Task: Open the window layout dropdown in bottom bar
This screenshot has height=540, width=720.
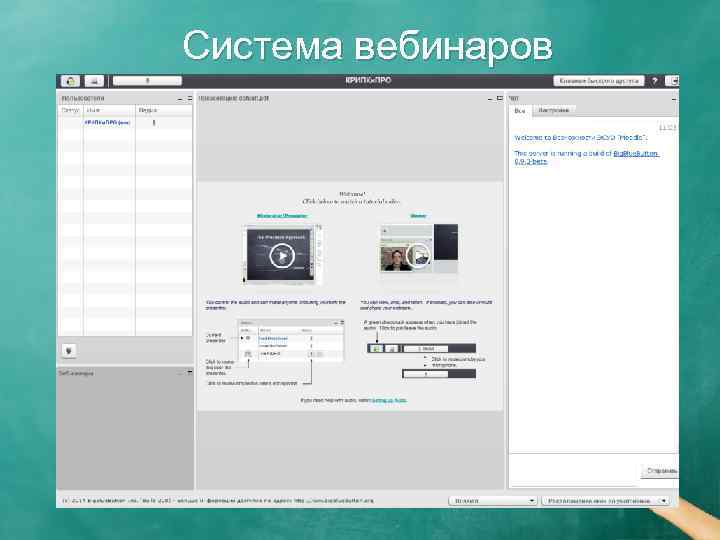Action: pyautogui.click(x=606, y=501)
